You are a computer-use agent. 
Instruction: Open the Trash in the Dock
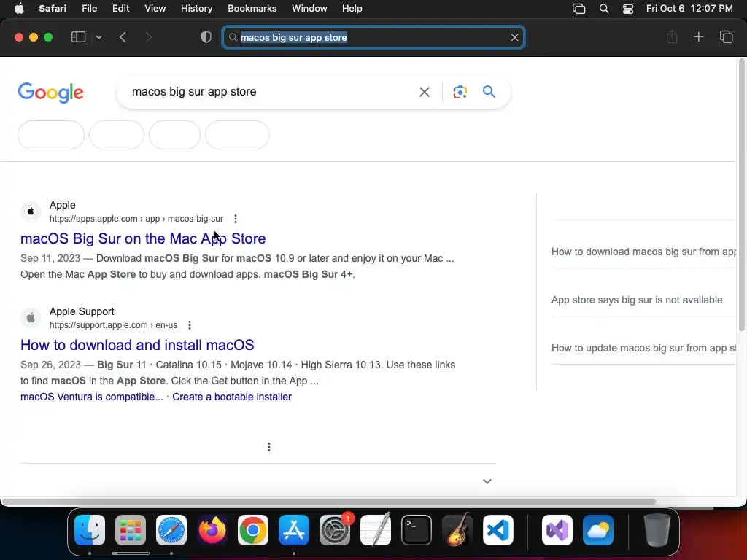coord(657,529)
